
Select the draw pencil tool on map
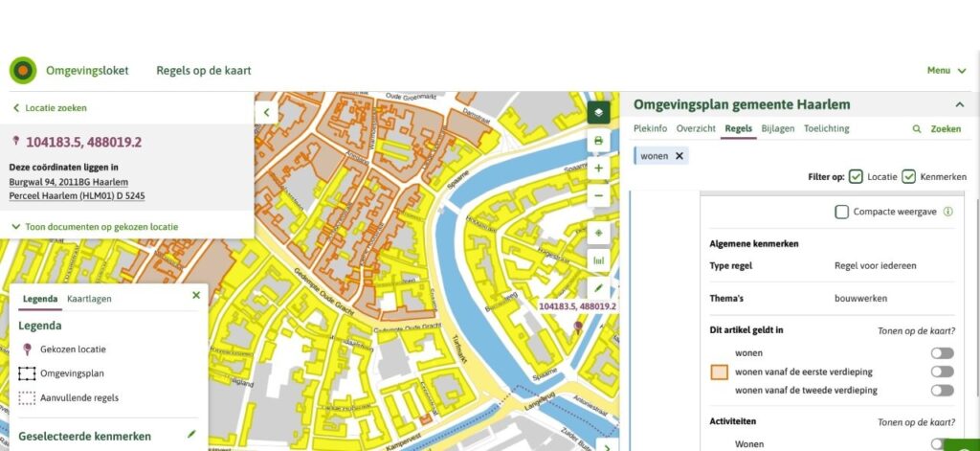pos(598,287)
